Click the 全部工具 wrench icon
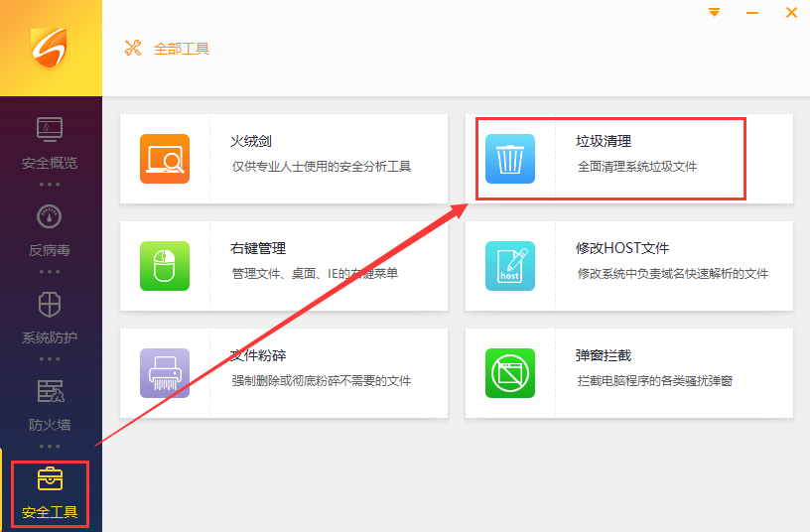This screenshot has width=810, height=532. click(x=133, y=48)
